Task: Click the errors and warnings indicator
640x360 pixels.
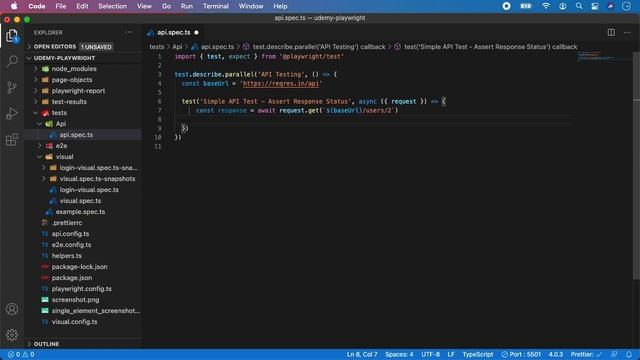Action: (21, 354)
